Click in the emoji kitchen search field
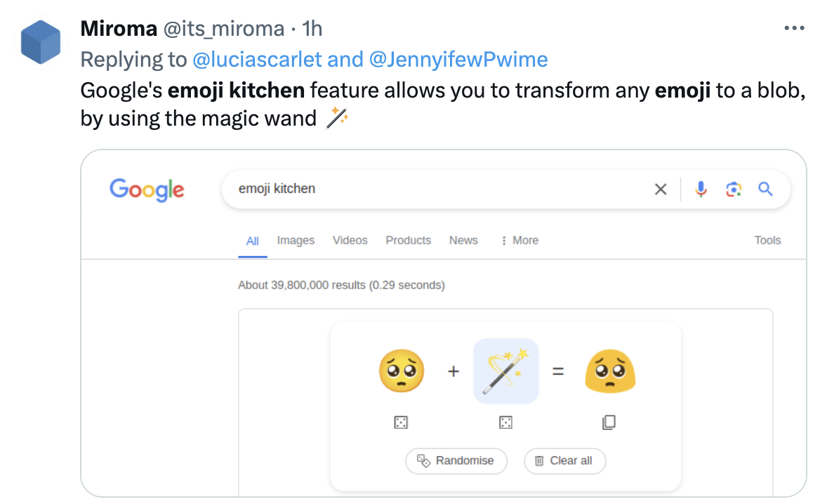The width and height of the screenshot is (827, 504). 435,189
